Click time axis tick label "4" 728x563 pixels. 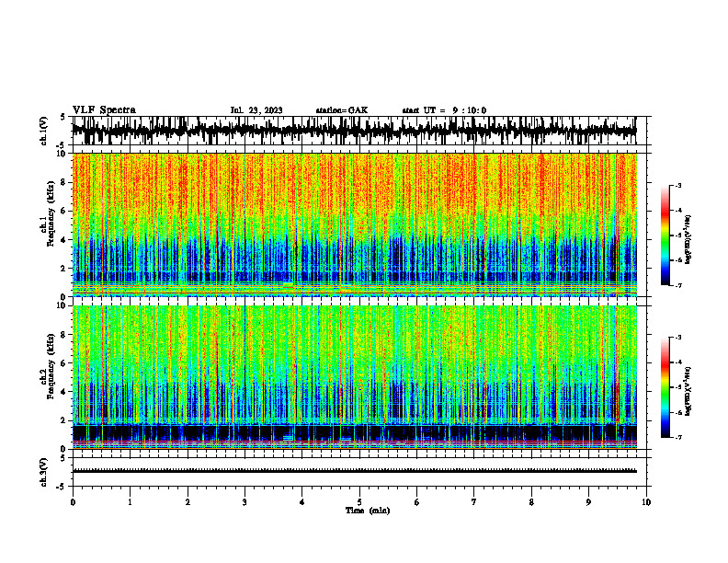(x=302, y=502)
